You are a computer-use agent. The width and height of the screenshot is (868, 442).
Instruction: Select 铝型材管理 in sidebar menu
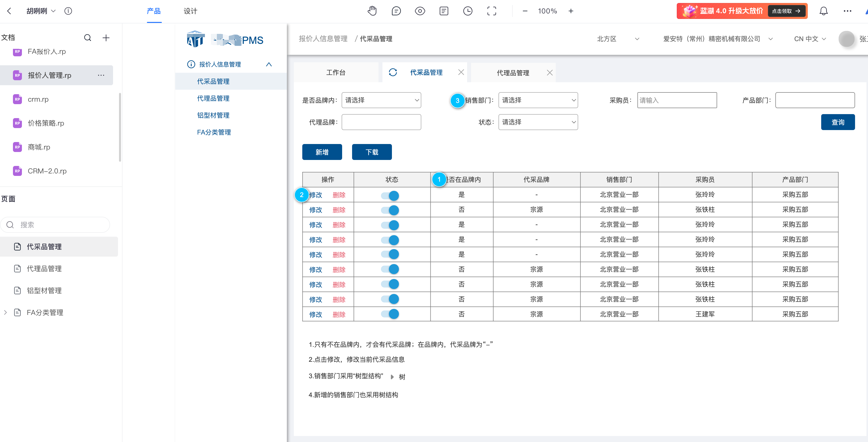[x=213, y=115]
